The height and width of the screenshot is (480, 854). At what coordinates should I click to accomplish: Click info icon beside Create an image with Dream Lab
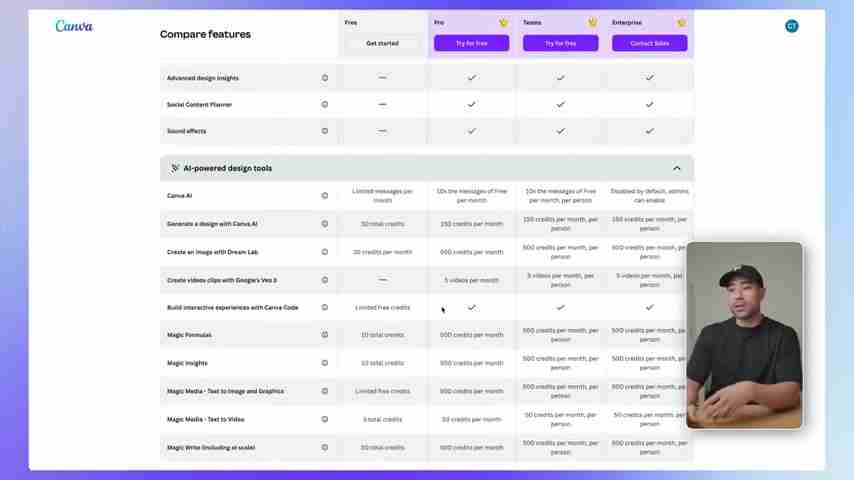click(x=325, y=252)
